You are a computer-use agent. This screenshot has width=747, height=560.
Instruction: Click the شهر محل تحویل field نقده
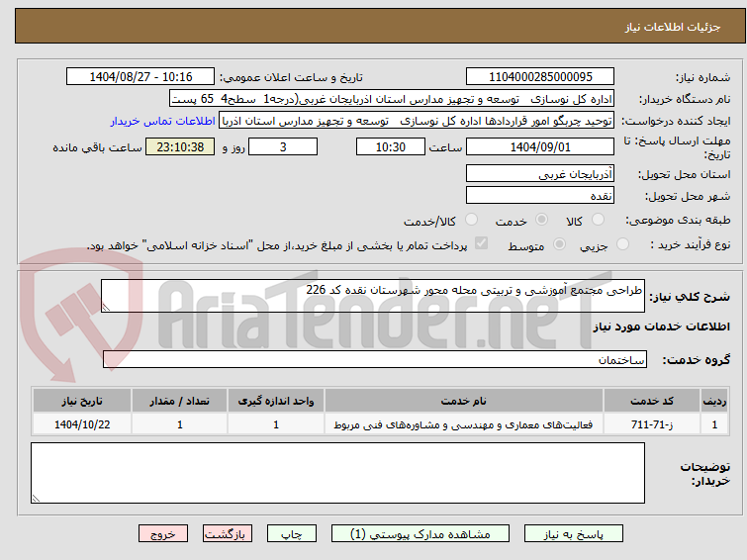click(x=540, y=195)
